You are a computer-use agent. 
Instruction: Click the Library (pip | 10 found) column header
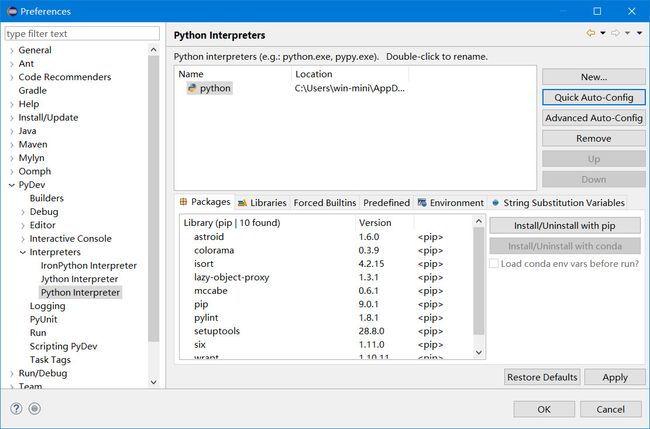[x=268, y=223]
